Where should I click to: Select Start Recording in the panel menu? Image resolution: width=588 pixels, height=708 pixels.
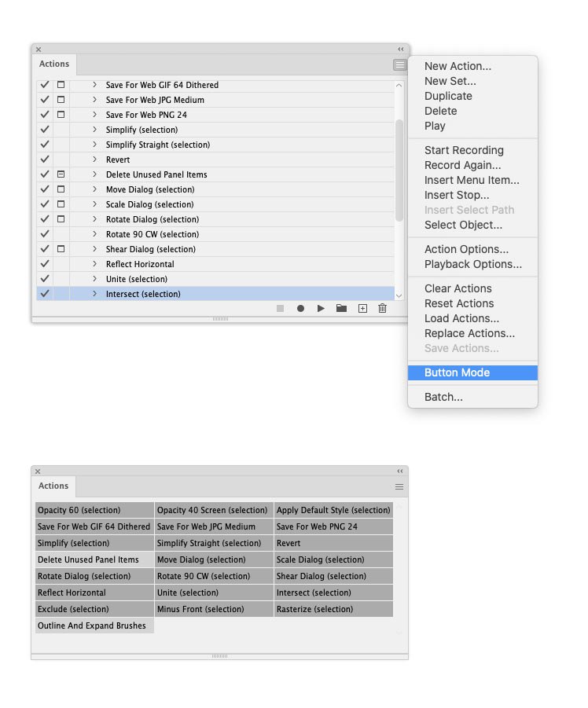point(472,150)
